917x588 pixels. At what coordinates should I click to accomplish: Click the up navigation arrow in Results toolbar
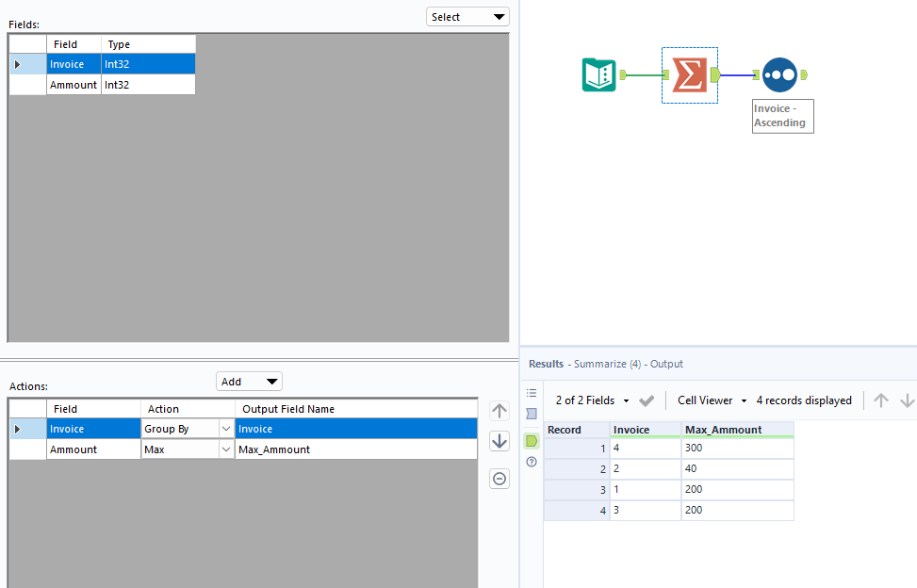pyautogui.click(x=881, y=400)
